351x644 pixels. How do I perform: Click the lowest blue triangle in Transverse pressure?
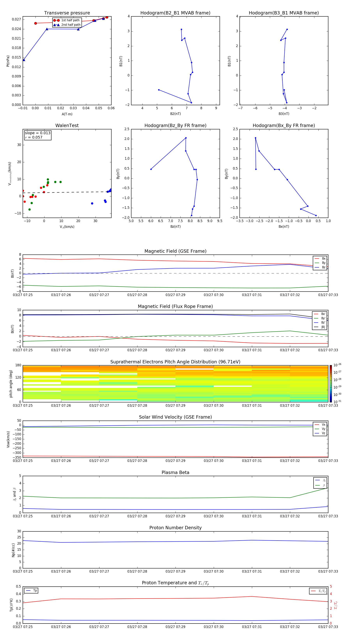coord(24,60)
